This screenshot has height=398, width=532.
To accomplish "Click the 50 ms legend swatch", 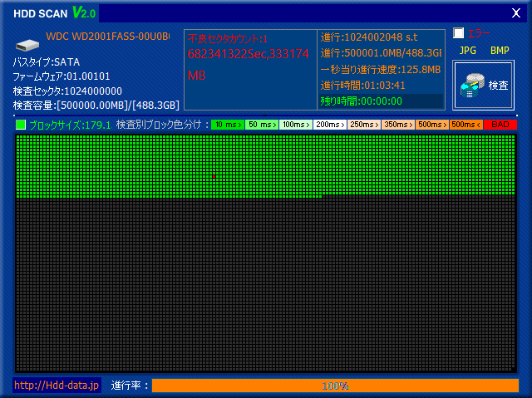I will (x=262, y=125).
